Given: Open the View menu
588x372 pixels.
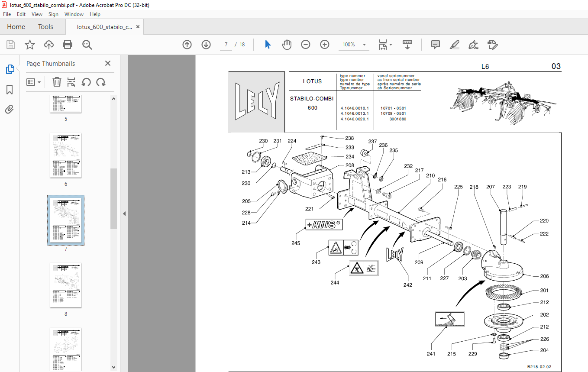Looking at the screenshot, I should click(37, 14).
